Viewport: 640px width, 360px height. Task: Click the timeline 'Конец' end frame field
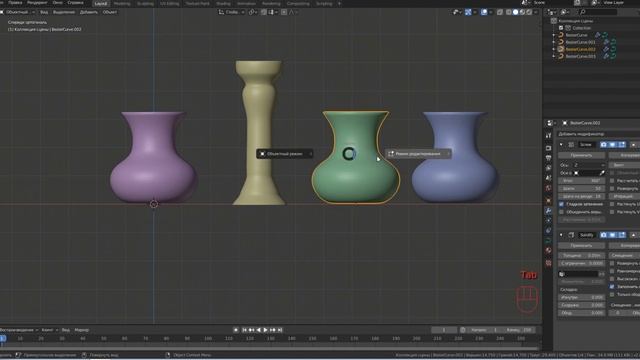coord(519,330)
